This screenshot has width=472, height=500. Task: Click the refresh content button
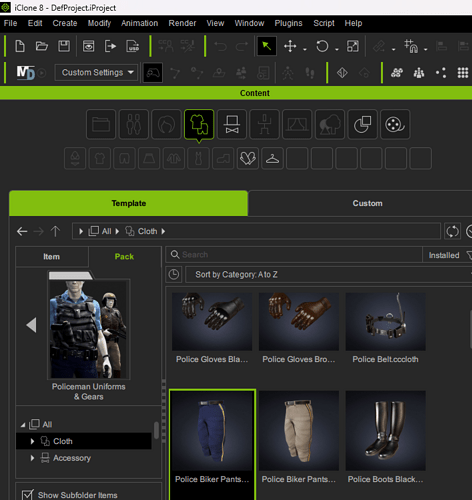(x=452, y=231)
